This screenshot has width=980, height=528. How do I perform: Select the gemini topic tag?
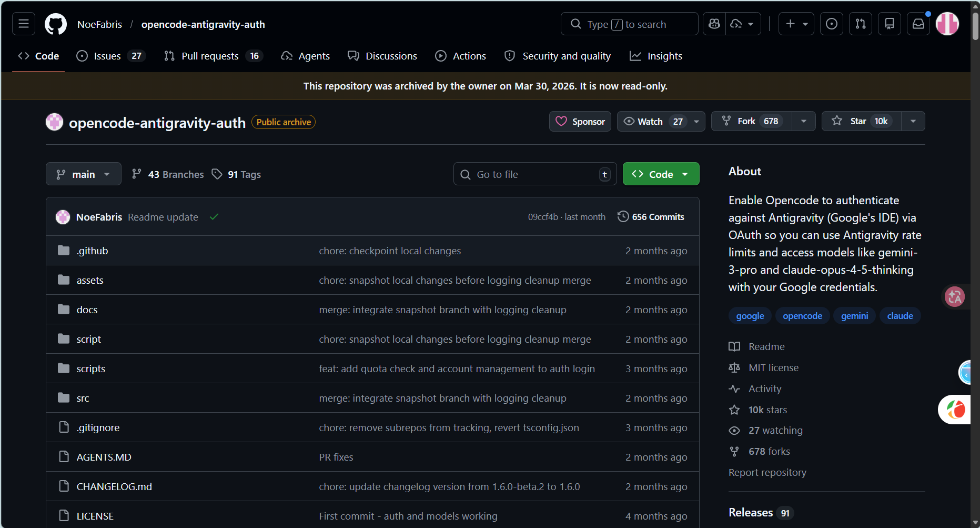pos(854,316)
